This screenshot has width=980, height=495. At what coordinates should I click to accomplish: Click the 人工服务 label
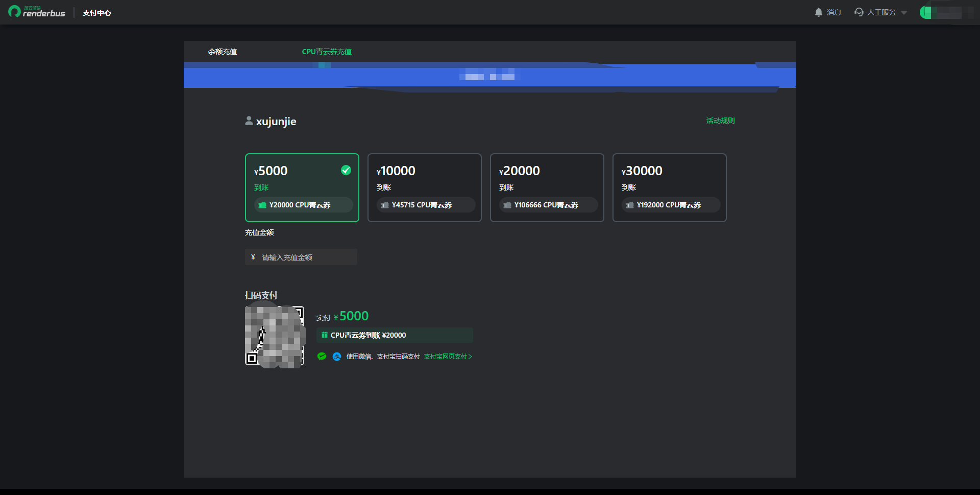(x=881, y=12)
